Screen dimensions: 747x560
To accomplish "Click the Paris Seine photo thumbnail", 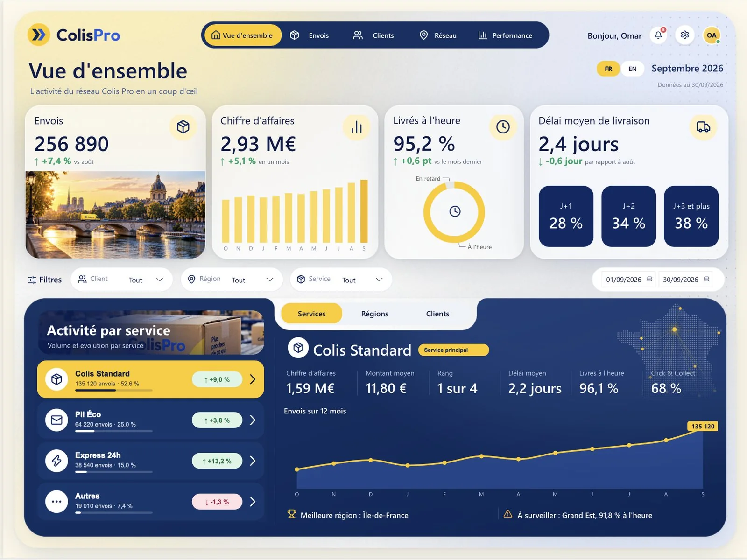I will click(115, 215).
